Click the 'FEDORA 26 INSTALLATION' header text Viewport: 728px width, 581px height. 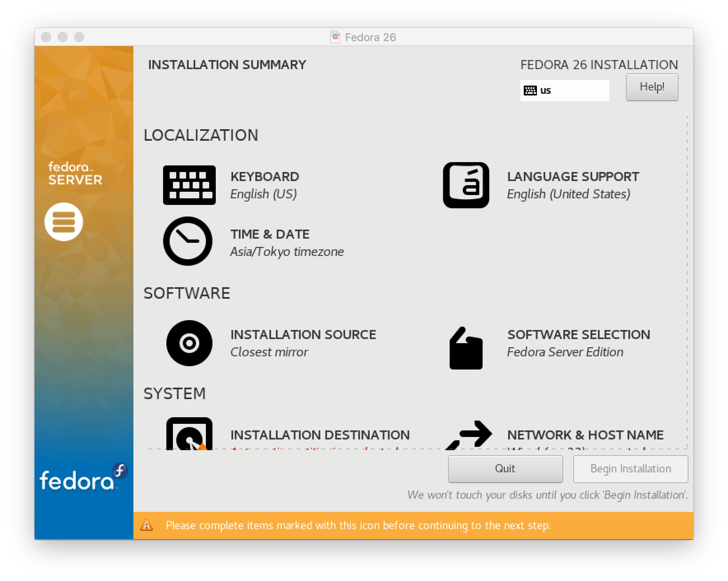pos(599,65)
